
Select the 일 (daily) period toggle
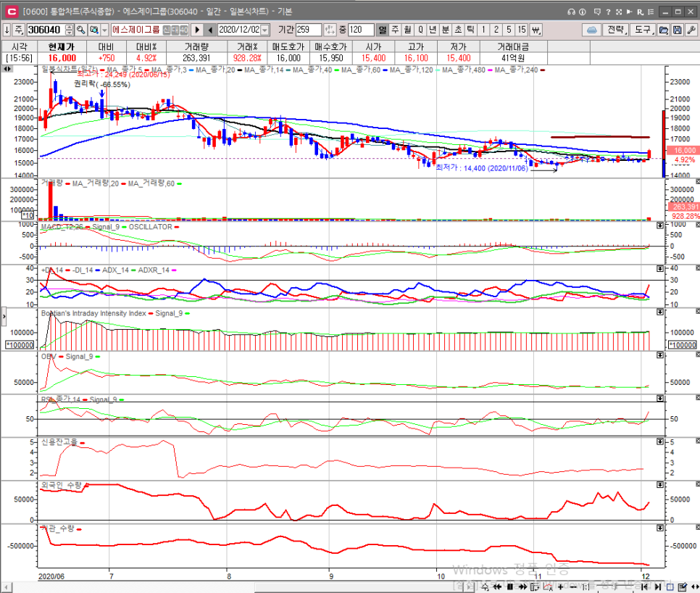pos(382,30)
